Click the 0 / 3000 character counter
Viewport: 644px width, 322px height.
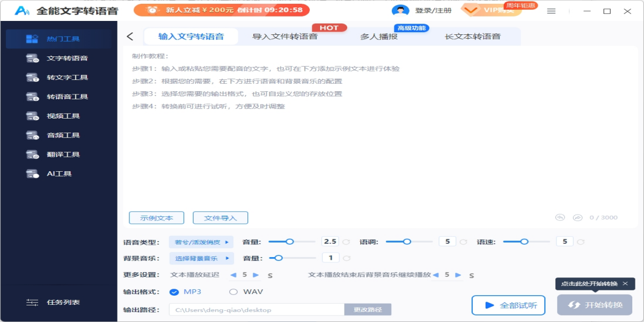(x=603, y=217)
